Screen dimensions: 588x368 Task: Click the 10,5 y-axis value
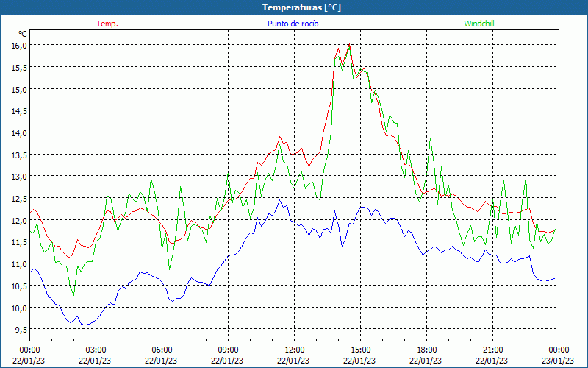point(20,286)
